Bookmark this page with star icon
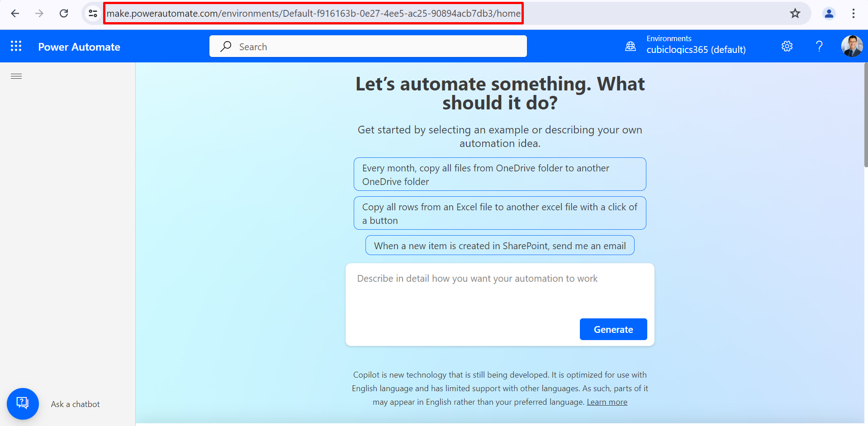 [x=795, y=14]
